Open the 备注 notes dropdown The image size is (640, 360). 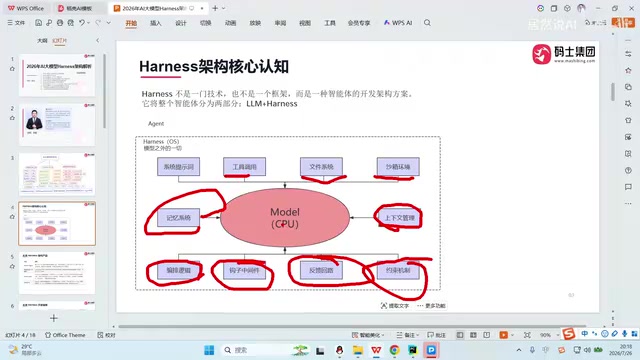pos(408,335)
